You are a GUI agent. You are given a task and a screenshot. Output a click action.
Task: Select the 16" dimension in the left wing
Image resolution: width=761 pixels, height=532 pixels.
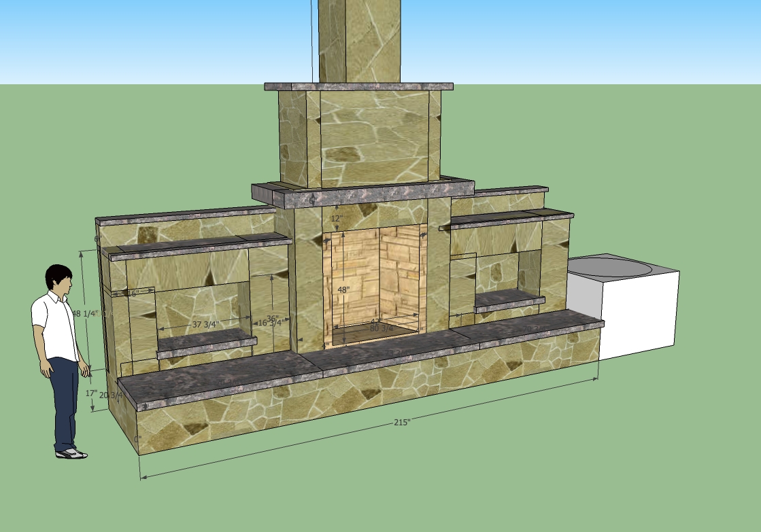(x=132, y=294)
